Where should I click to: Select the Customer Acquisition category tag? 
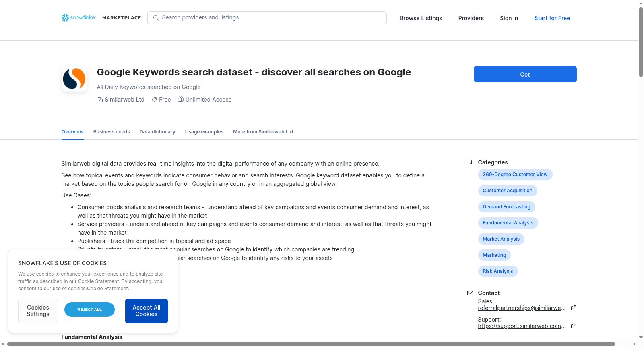pos(508,191)
